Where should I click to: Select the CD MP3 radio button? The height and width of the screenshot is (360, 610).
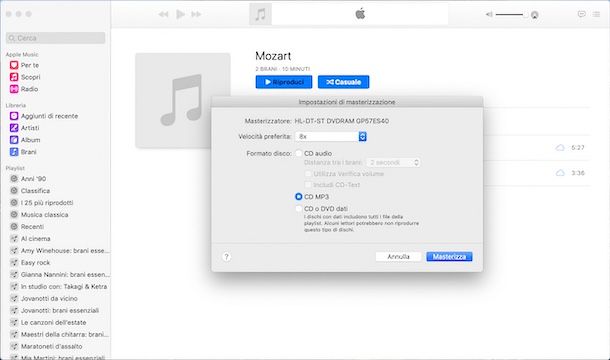[x=299, y=197]
